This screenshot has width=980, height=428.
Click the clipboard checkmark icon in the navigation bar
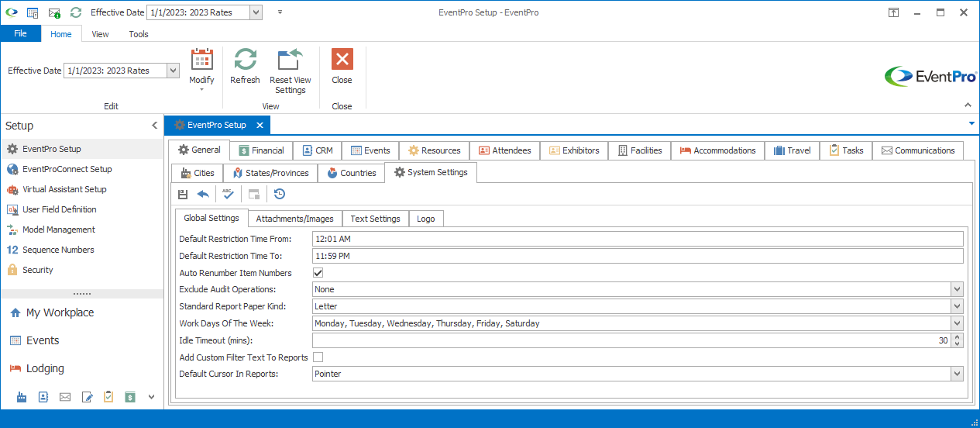(108, 397)
